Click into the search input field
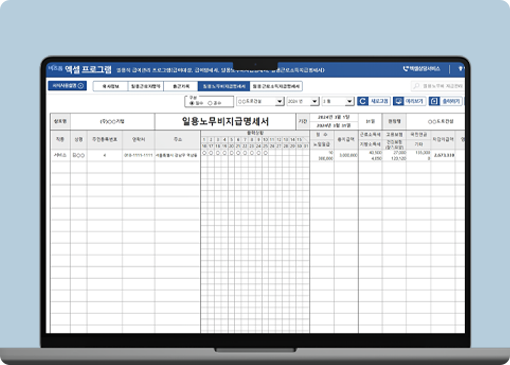Image resolution: width=510 pixels, height=365 pixels. coord(437,86)
